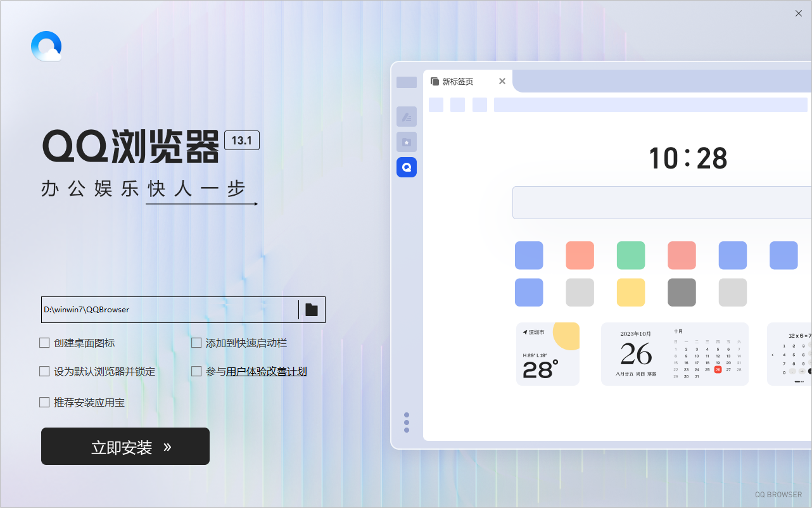Click the 立即安装 install button

125,446
